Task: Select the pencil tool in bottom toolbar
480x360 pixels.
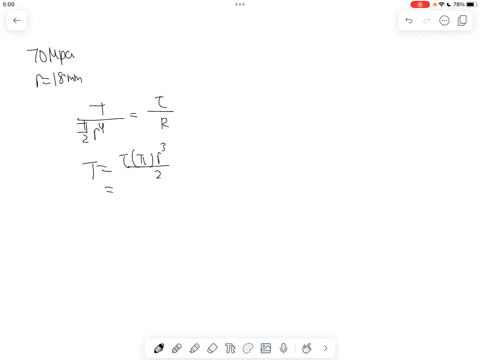Action: [x=177, y=348]
